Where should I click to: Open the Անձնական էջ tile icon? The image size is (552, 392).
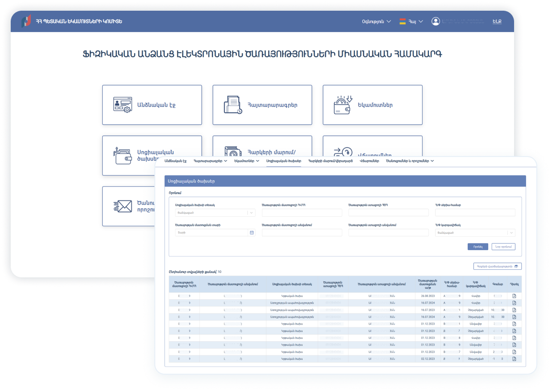click(122, 105)
